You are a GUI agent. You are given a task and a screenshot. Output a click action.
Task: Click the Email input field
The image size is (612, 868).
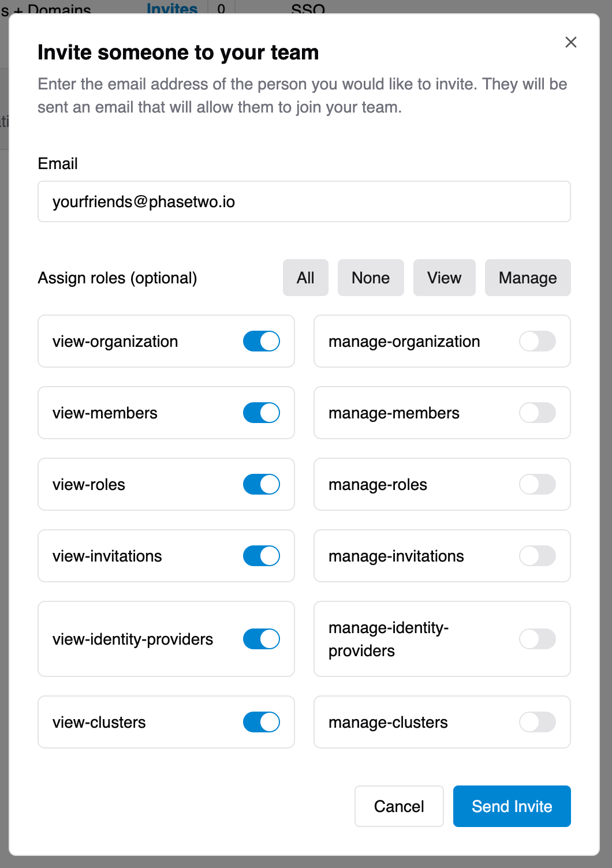tap(304, 201)
